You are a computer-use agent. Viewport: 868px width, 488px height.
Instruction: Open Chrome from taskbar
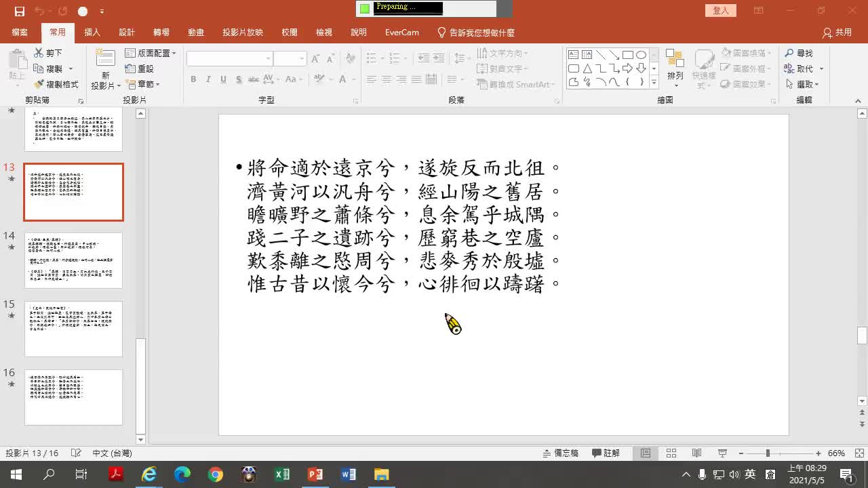pos(216,474)
